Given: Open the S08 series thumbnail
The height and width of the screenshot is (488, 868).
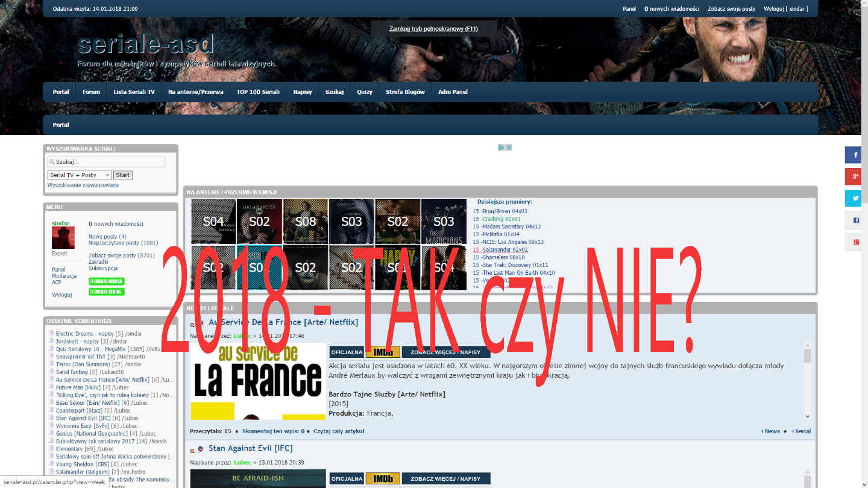Looking at the screenshot, I should pos(306,221).
